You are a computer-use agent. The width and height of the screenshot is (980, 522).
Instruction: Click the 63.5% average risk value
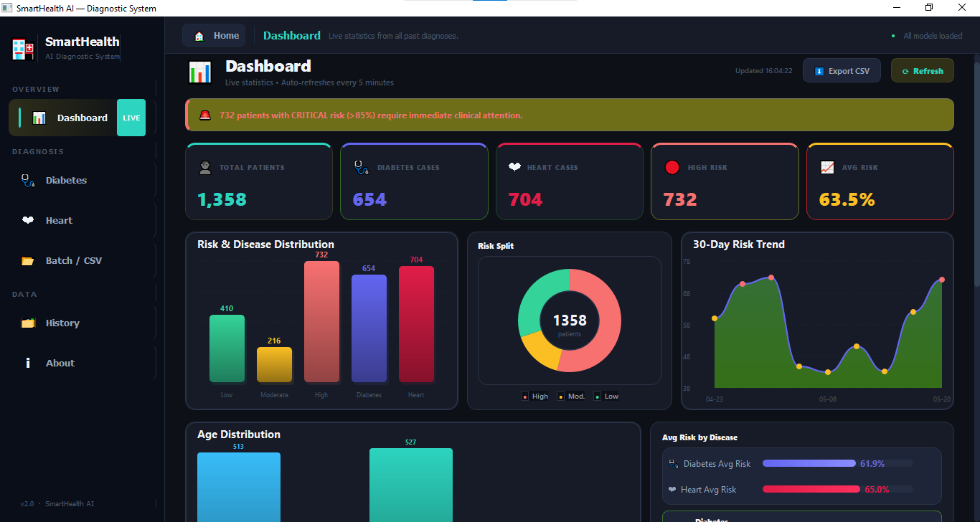[847, 199]
